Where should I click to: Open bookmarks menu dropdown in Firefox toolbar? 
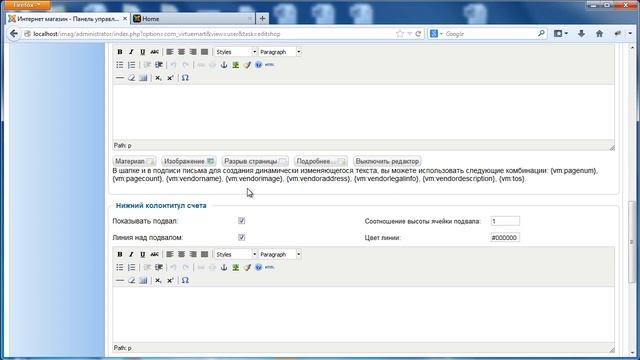(x=561, y=34)
